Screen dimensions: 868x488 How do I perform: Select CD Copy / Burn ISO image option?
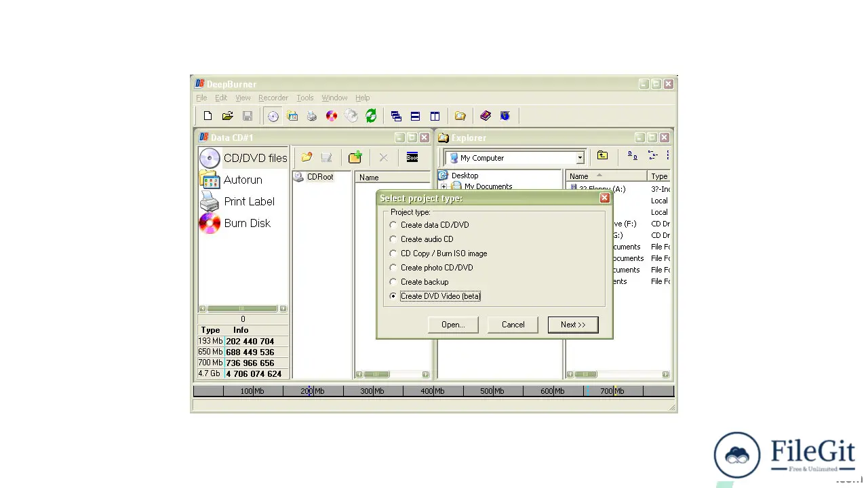(438, 253)
